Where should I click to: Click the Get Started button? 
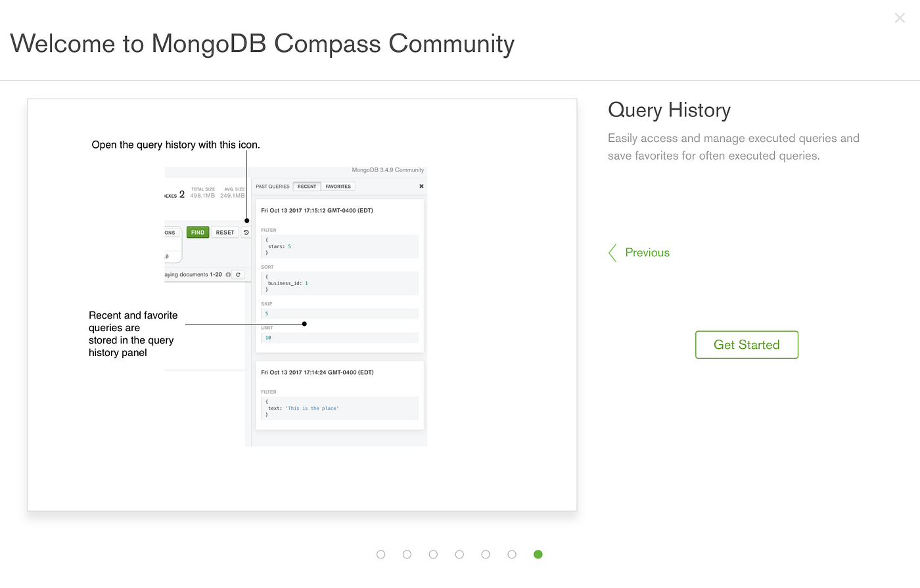(747, 344)
